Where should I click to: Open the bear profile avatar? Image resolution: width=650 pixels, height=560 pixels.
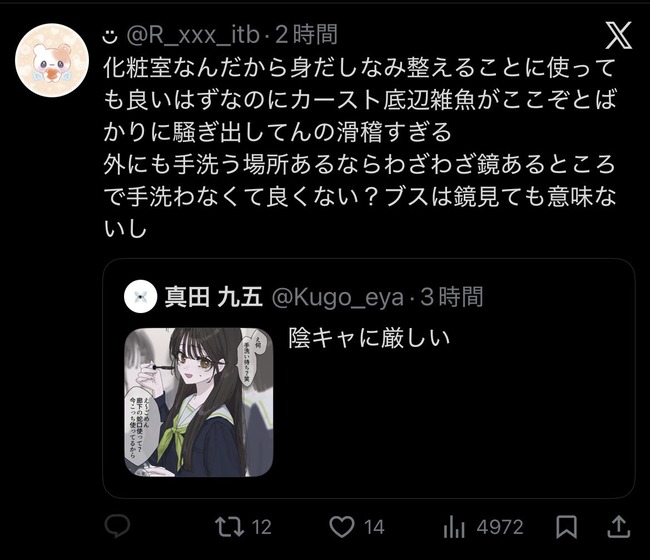(52, 60)
